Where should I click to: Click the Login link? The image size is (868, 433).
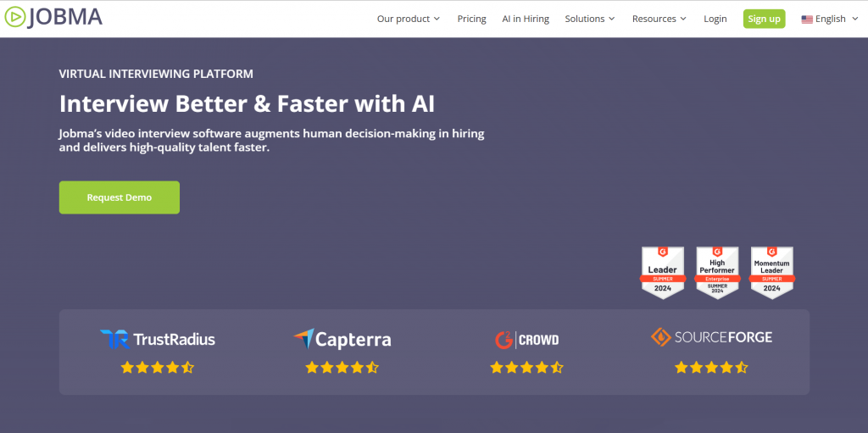click(x=715, y=19)
